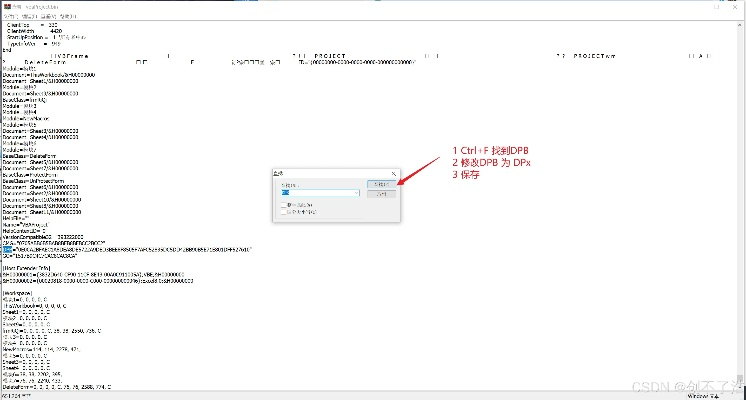Close the Find dialog with its X

pyautogui.click(x=393, y=174)
